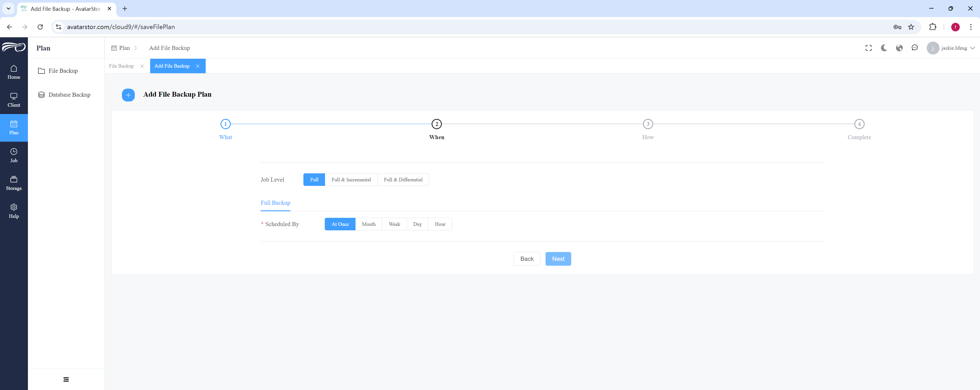Collapse the sidebar menu with hamburger icon
This screenshot has height=390, width=980.
pos(66,379)
